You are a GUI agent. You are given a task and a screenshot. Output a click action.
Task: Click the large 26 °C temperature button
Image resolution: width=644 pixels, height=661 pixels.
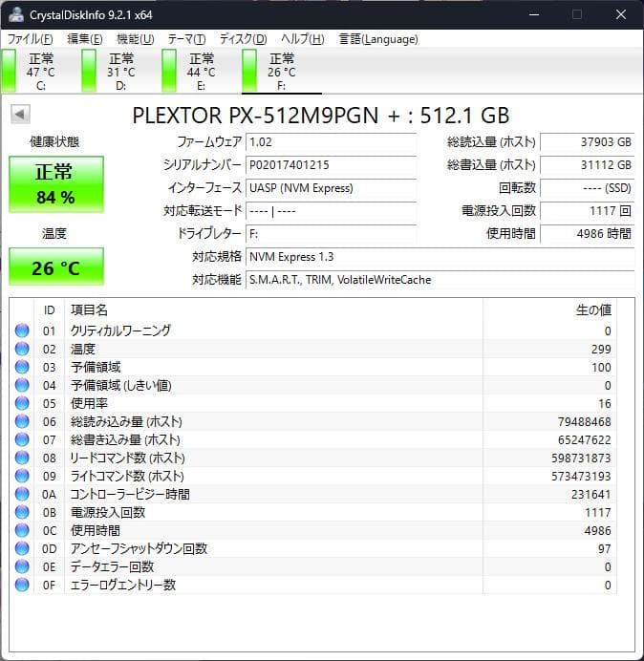click(56, 267)
